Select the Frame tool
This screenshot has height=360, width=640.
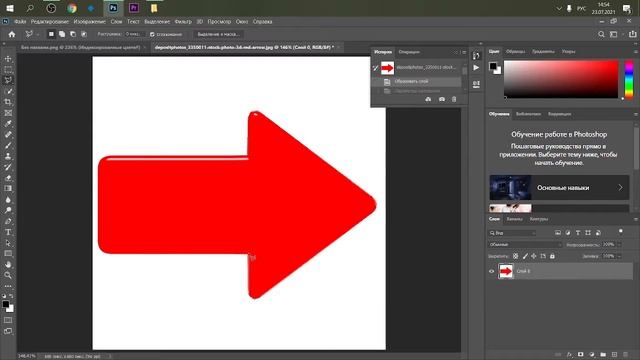point(8,113)
